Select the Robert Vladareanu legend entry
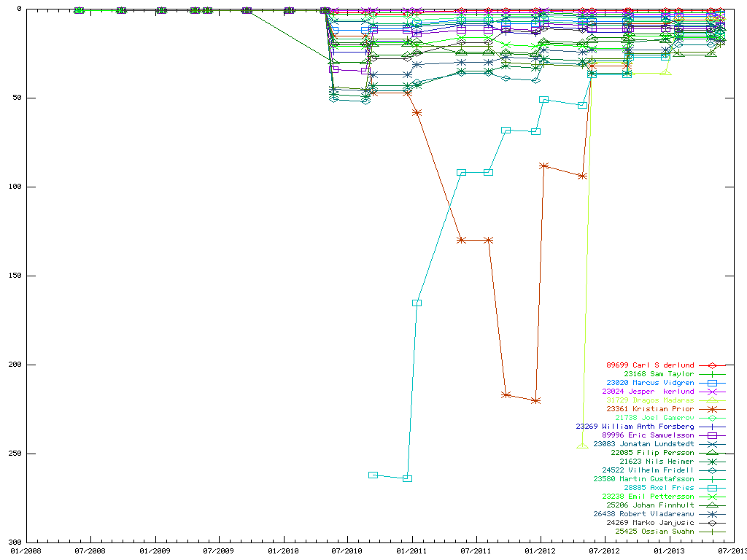Viewport: 747px width, 560px height. (x=649, y=514)
